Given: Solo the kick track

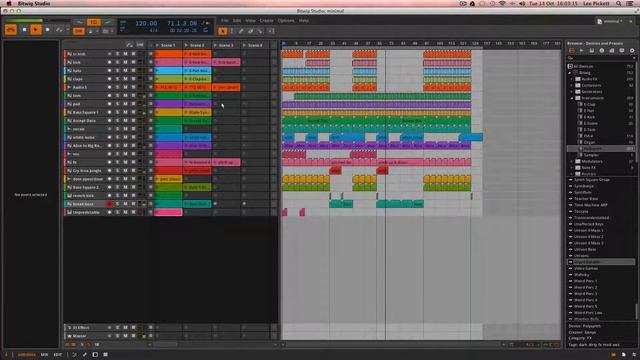Looking at the screenshot, I should [118, 62].
